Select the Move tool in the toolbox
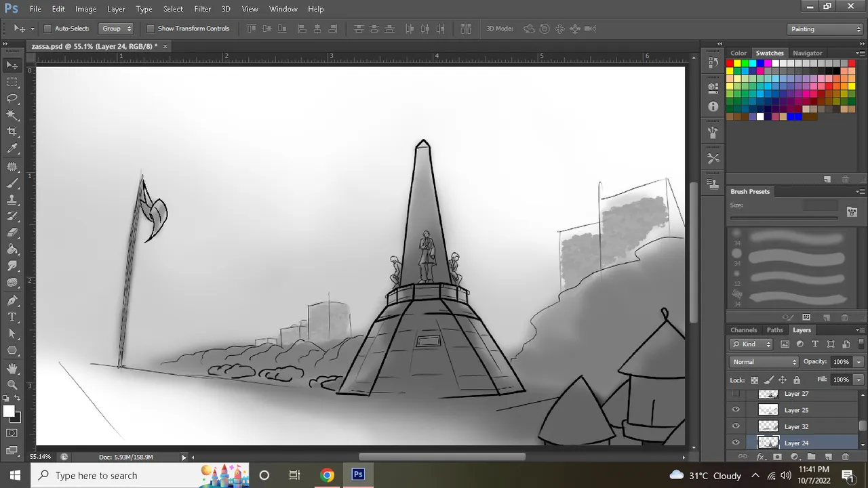 12,65
